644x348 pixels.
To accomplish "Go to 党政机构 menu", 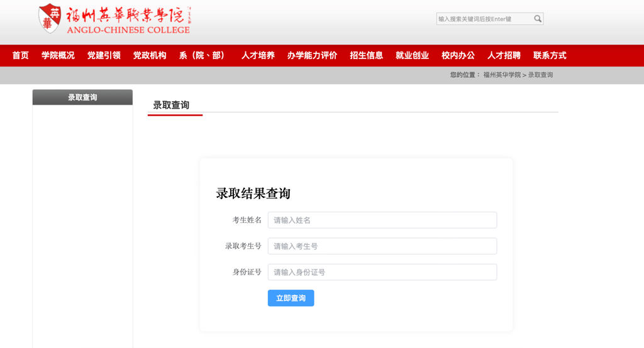I will coord(150,55).
